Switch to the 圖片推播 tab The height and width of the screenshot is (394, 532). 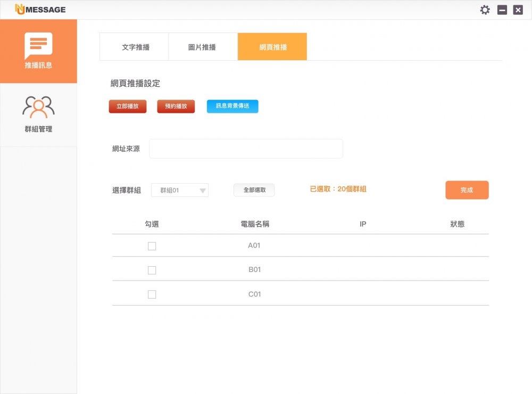click(x=202, y=47)
